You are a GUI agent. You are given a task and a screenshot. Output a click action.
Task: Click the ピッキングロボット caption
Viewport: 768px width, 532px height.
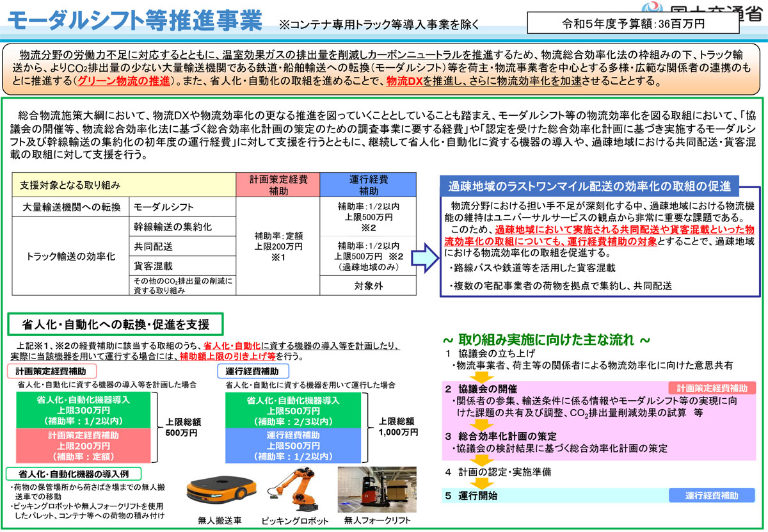[295, 520]
